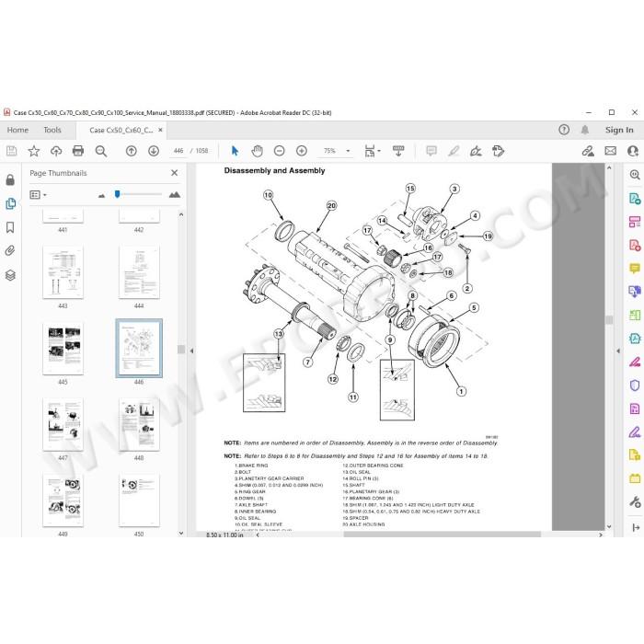This screenshot has width=644, height=644.
Task: Open the Fill & Sign tool in right pane
Action: pos(635,362)
